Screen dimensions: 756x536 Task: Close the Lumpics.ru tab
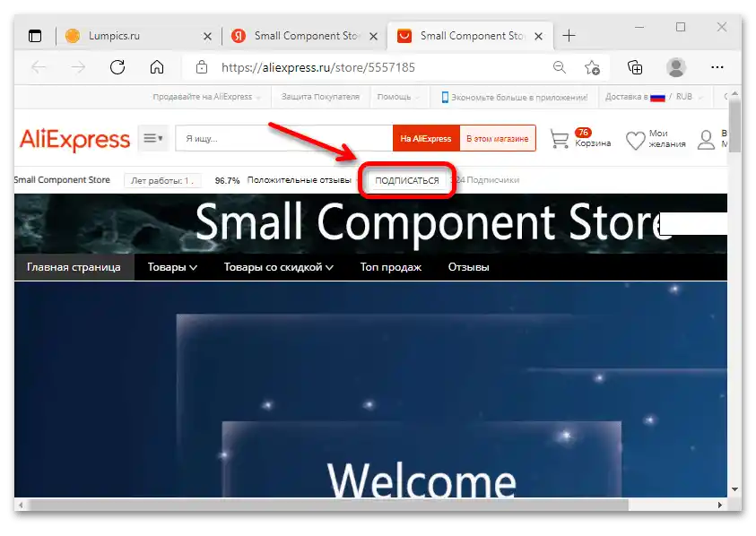click(x=207, y=36)
